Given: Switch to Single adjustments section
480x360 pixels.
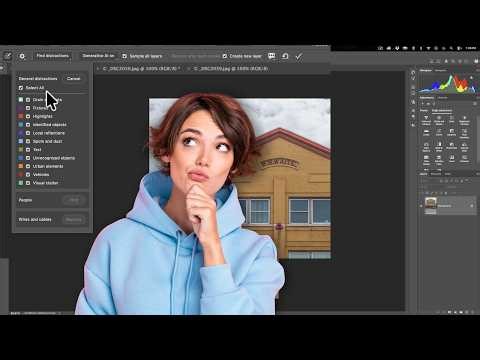Looking at the screenshot, I should [442, 110].
